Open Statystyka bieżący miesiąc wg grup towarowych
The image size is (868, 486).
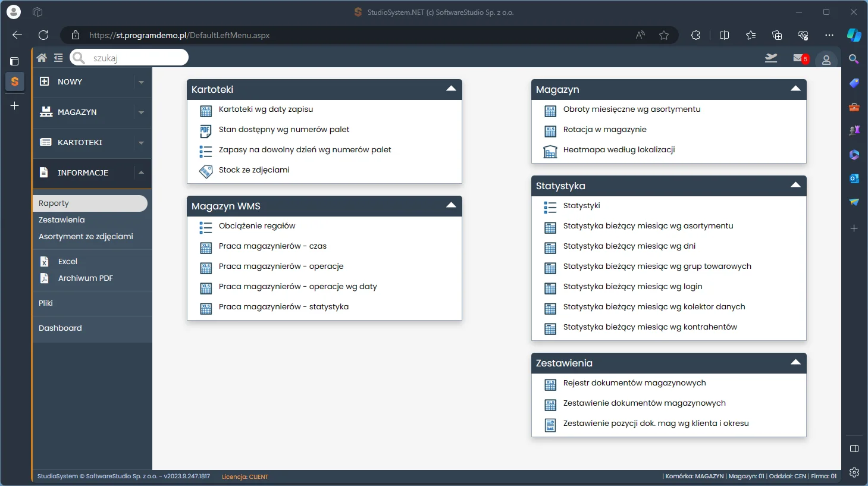[657, 266]
